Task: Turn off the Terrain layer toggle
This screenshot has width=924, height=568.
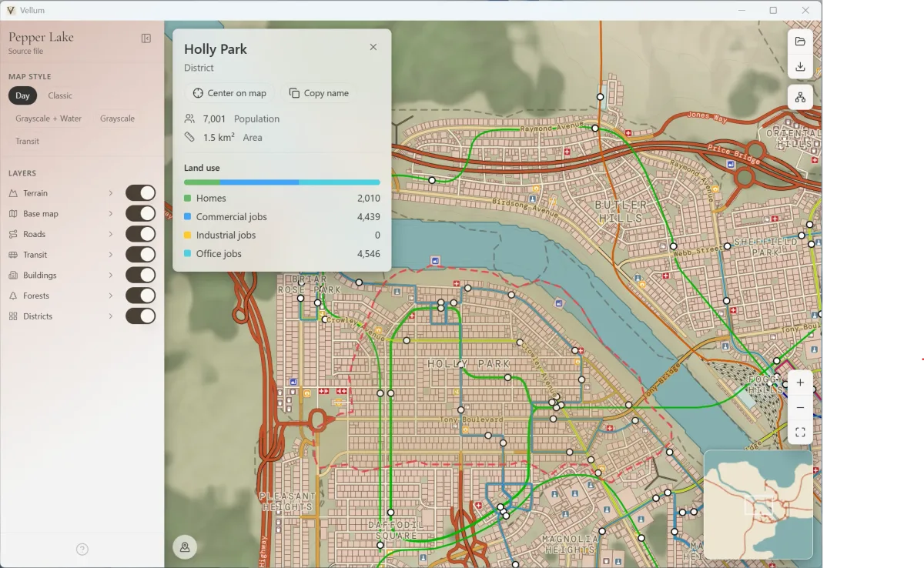Action: click(141, 193)
